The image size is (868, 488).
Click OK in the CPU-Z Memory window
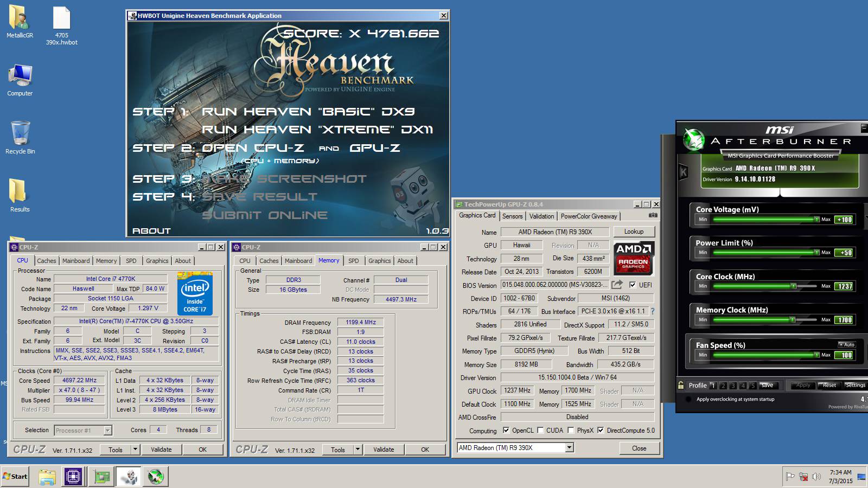pos(425,450)
